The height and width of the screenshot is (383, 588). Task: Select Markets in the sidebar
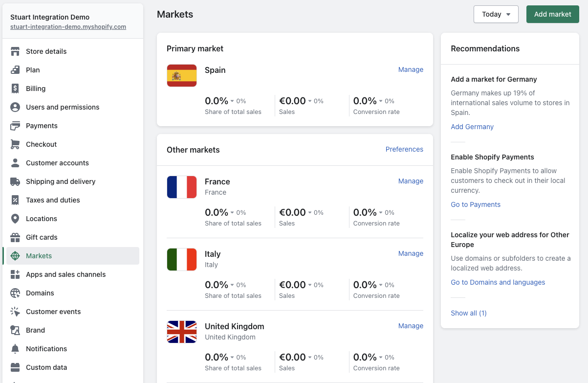[x=73, y=256]
